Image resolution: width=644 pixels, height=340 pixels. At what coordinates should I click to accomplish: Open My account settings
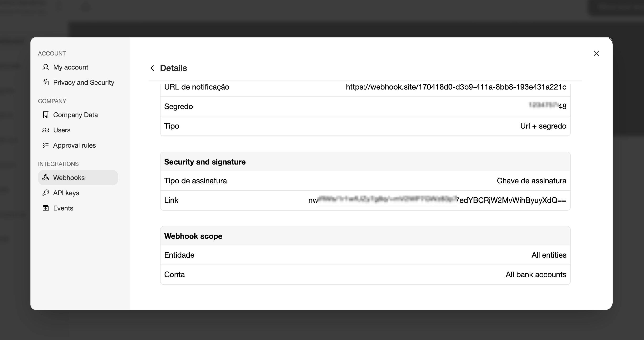[78, 67]
